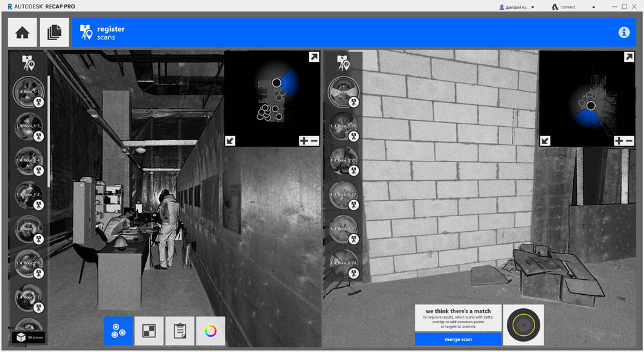Zoom out on the left minimap
644x352 pixels.
(314, 141)
